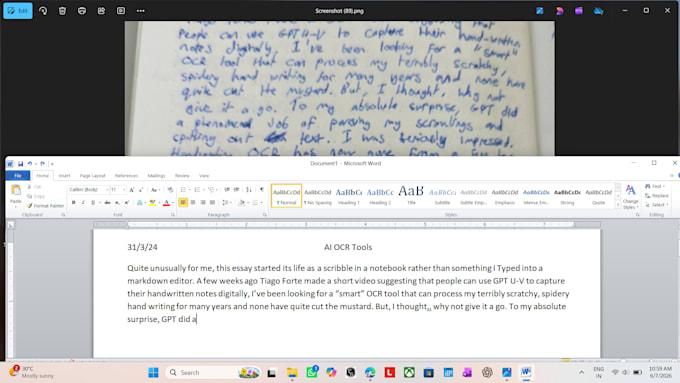Apply the Title style
Image resolution: width=680 pixels, height=383 pixels.
tap(411, 196)
